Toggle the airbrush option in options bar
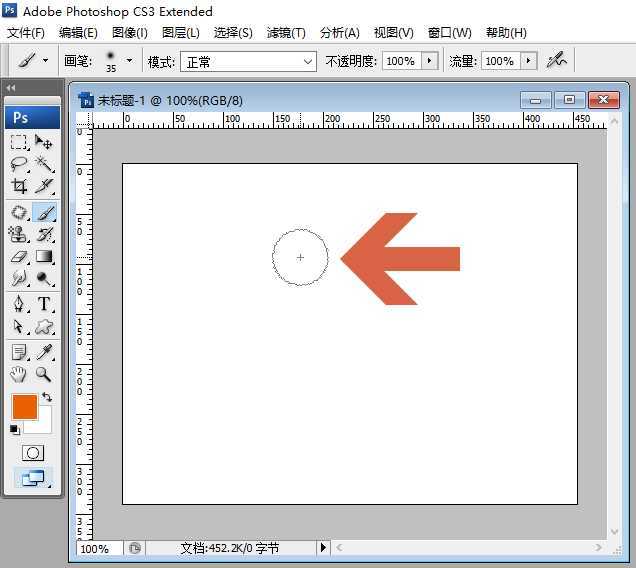This screenshot has height=568, width=636. (557, 61)
